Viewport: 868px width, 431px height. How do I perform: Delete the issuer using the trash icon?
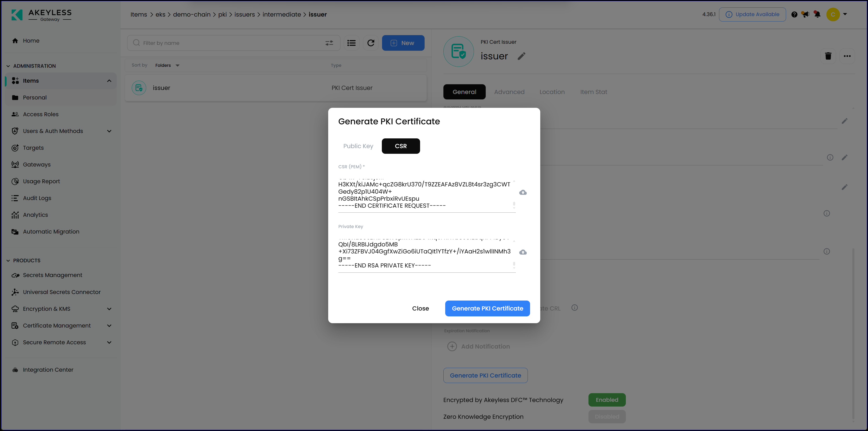coord(828,56)
